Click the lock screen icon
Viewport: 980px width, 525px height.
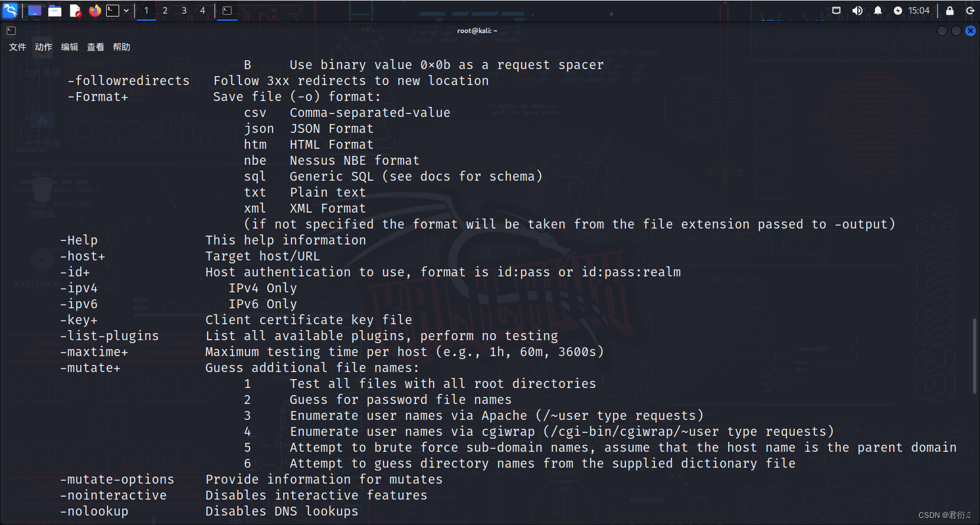click(950, 11)
